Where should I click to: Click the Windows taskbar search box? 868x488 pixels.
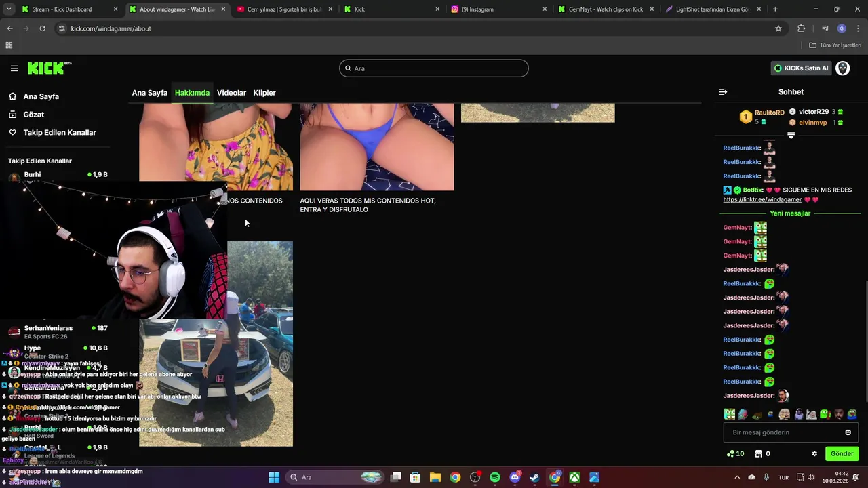tap(336, 477)
